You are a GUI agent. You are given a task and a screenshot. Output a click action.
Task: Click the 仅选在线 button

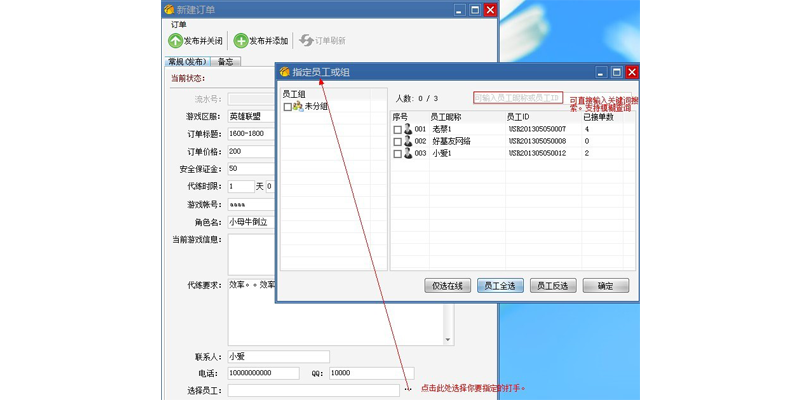pos(447,286)
